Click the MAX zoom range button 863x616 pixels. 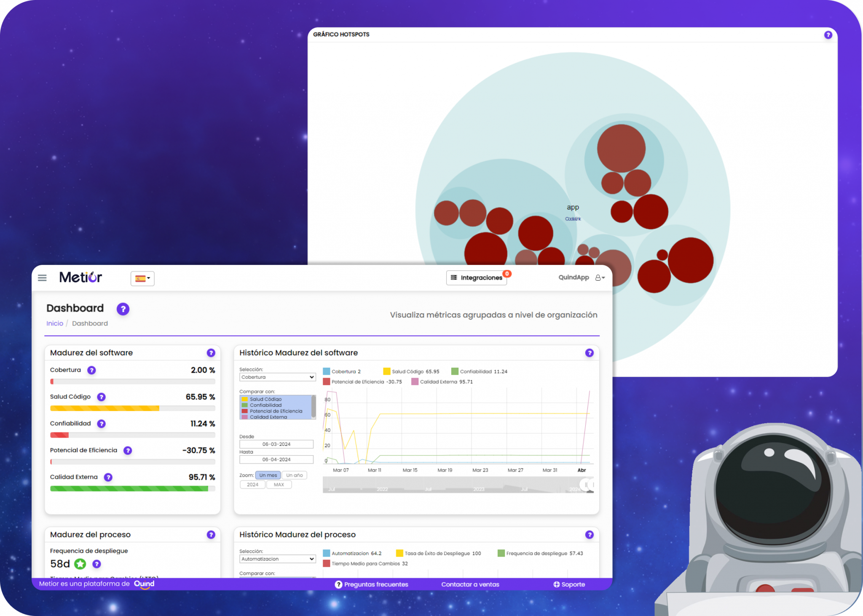pyautogui.click(x=279, y=484)
